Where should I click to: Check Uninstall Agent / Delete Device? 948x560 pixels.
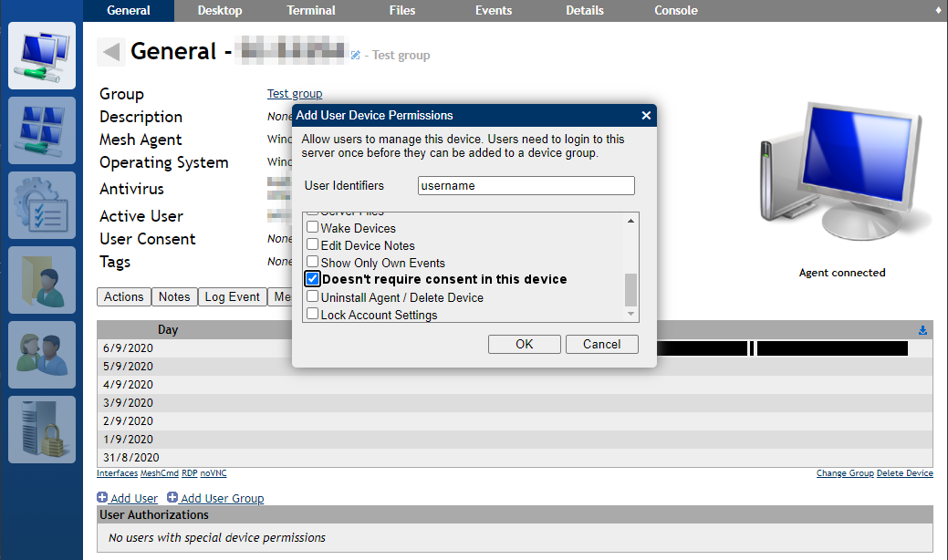(x=313, y=296)
